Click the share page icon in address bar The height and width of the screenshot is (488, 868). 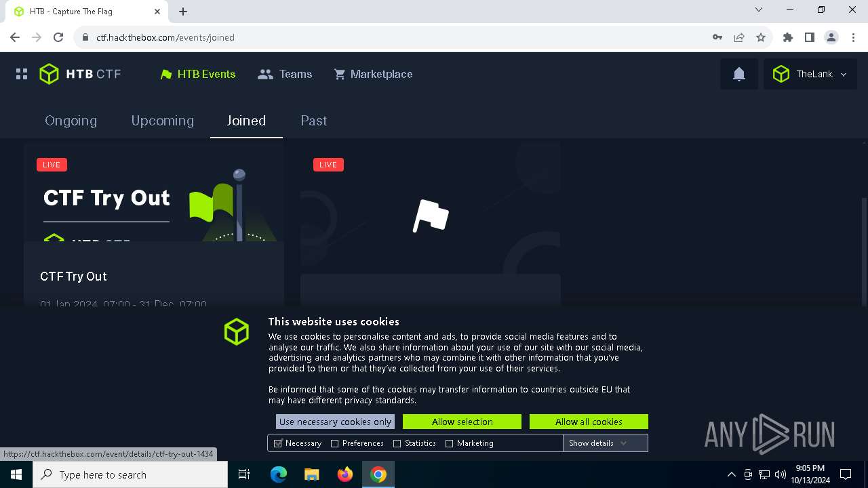point(739,37)
